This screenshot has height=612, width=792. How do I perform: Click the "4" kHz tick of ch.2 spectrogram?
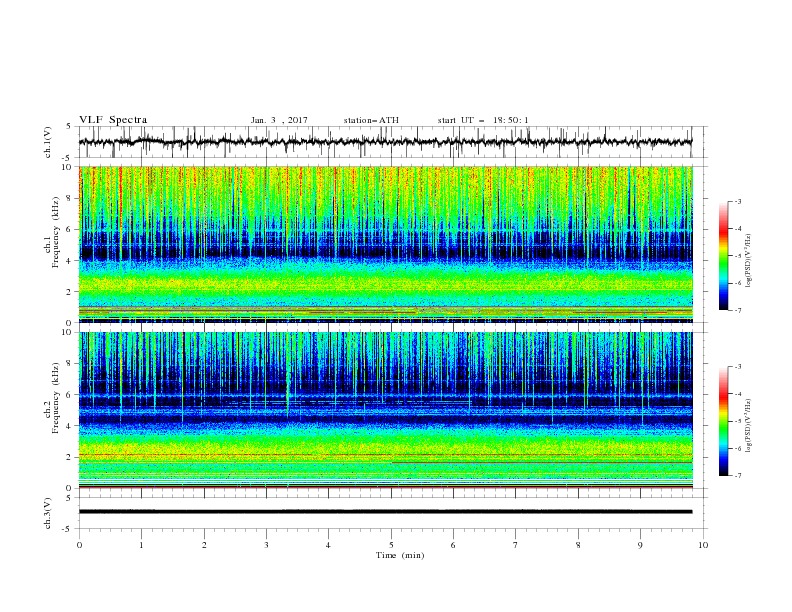tap(71, 426)
